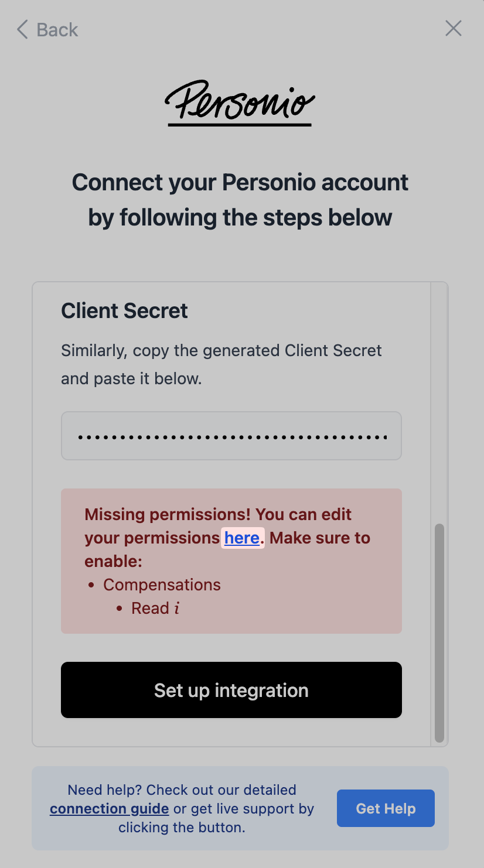Click the Set up integration button
Screen dimensions: 484x868
[231, 690]
